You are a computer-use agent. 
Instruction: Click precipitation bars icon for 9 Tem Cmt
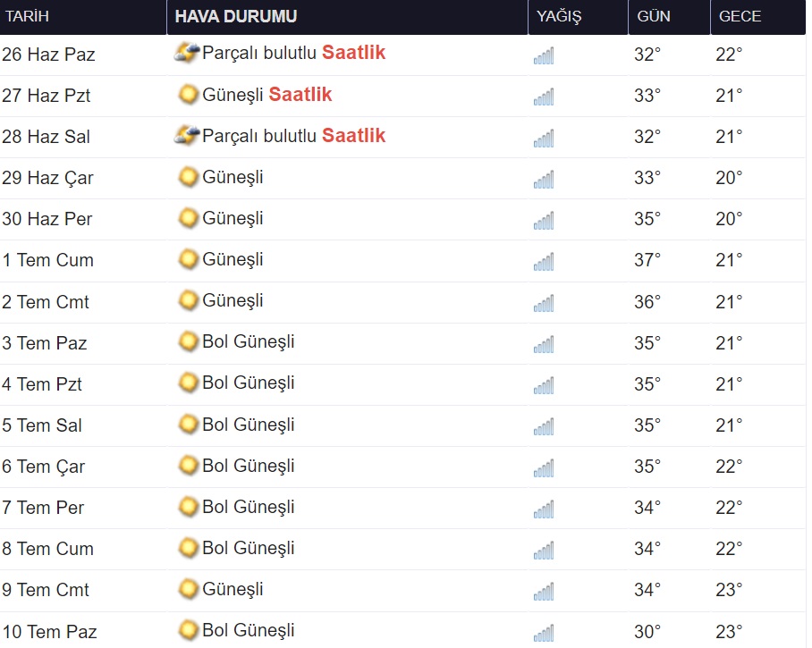click(x=544, y=591)
